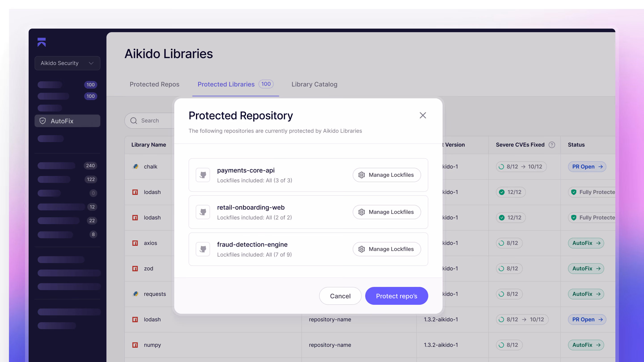Open the Library Catalog tab
The image size is (644, 362).
coord(314,84)
